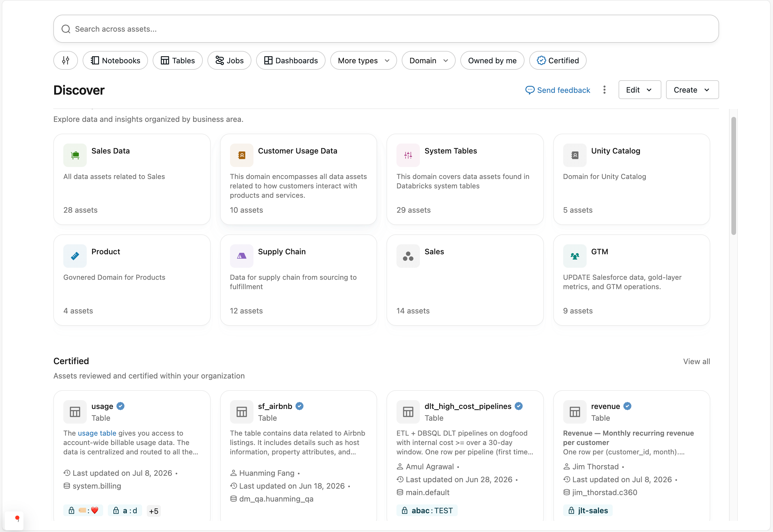Expand the Domain filter dropdown

tap(428, 60)
